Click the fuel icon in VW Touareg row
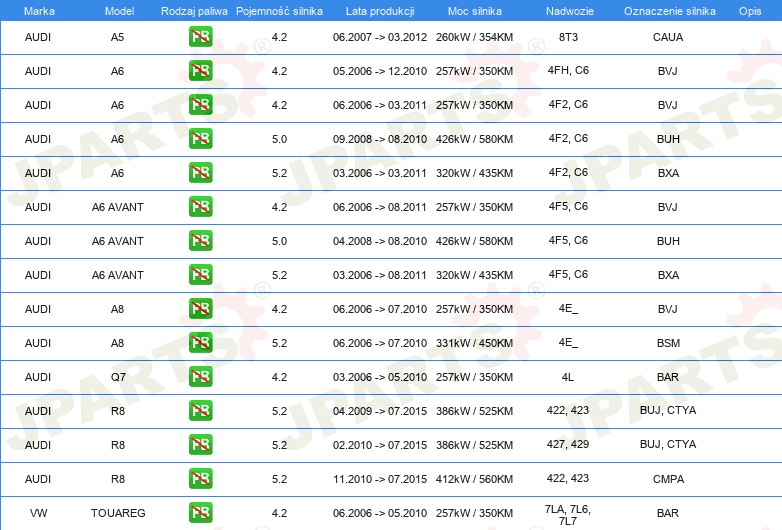The height and width of the screenshot is (530, 782). (200, 513)
